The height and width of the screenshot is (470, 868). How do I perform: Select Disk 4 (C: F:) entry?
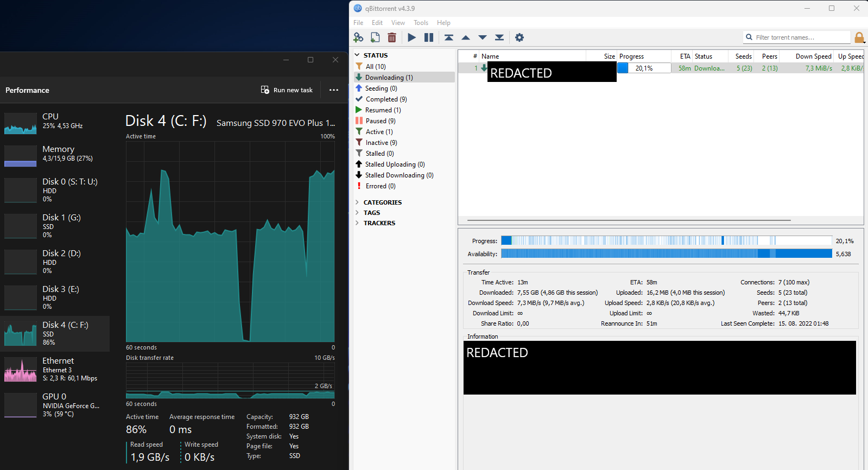pyautogui.click(x=55, y=333)
